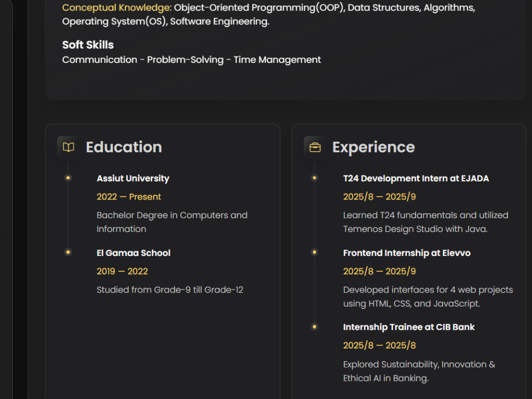The width and height of the screenshot is (532, 399).
Task: Click the Experience briefcase icon
Action: tap(315, 147)
